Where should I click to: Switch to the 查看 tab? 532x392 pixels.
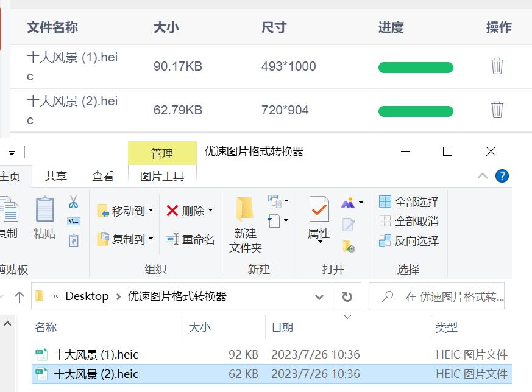(x=102, y=176)
